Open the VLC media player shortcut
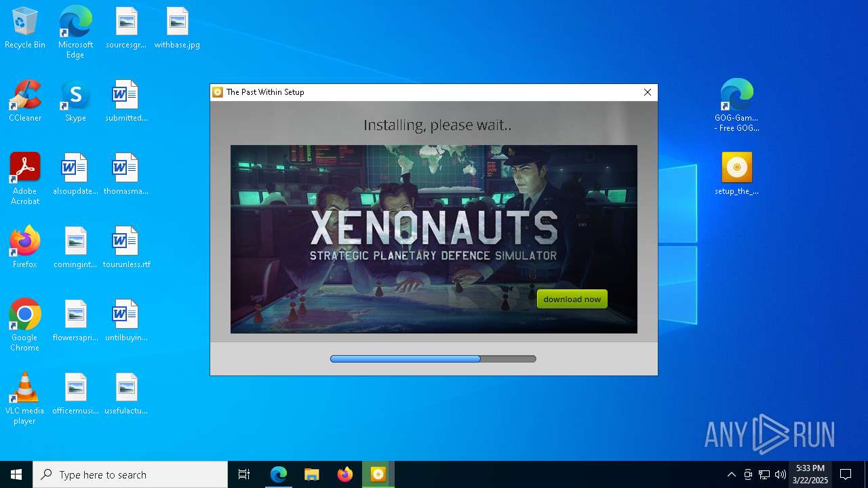This screenshot has height=488, width=868. [25, 399]
